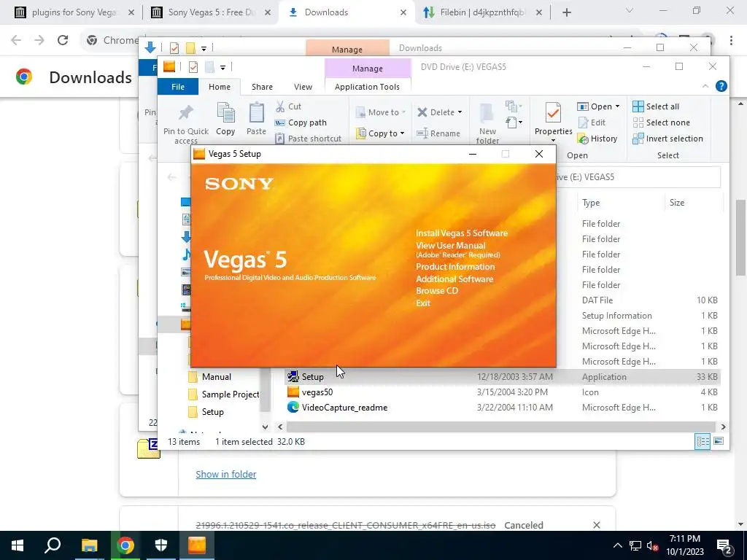This screenshot has height=560, width=747.
Task: Open Windows Security taskbar icon
Action: click(x=161, y=545)
